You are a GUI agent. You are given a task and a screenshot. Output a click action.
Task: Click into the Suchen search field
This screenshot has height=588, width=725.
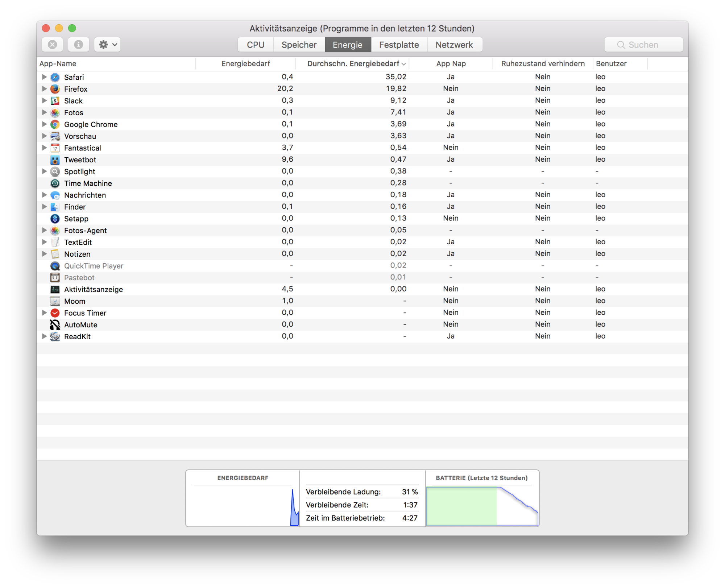click(x=643, y=45)
